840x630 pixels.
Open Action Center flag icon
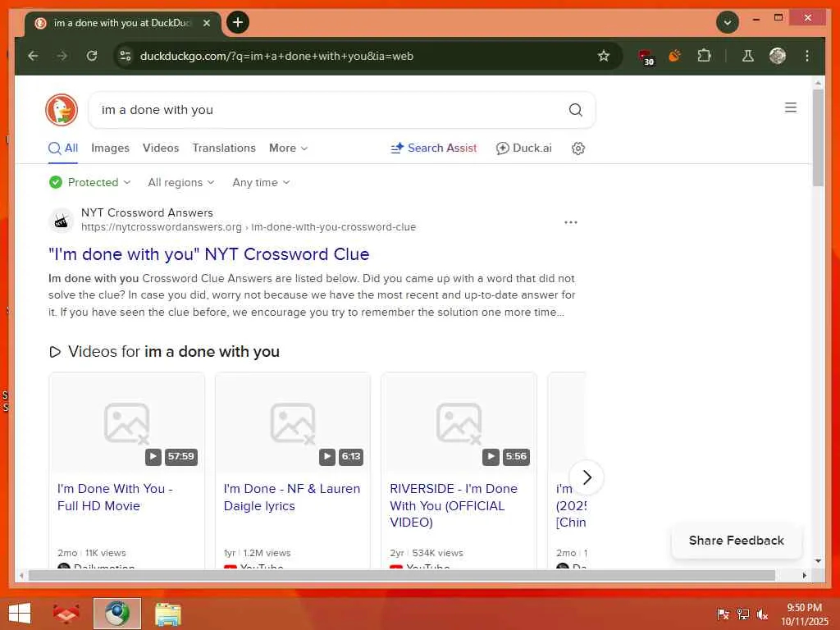tap(723, 614)
